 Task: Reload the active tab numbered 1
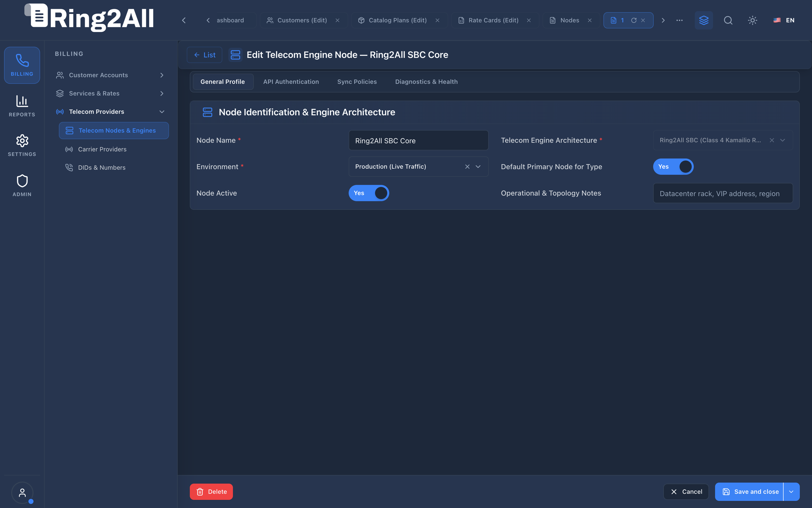[634, 20]
